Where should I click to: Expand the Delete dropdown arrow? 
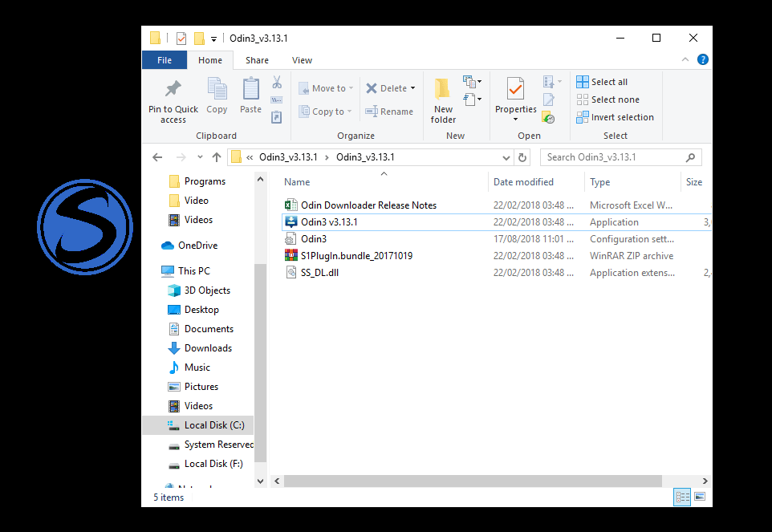tap(412, 88)
